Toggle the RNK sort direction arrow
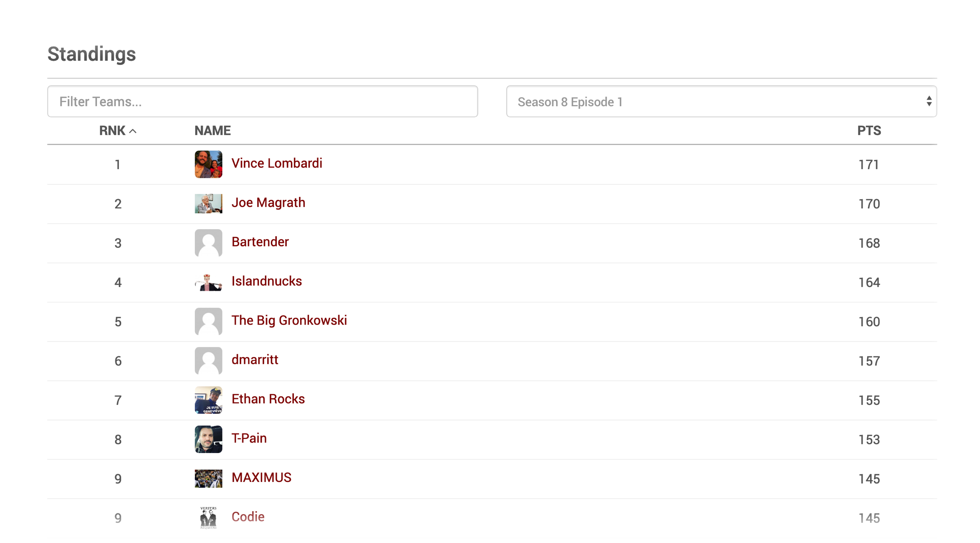Viewport: 980px width, 543px height. pyautogui.click(x=133, y=131)
